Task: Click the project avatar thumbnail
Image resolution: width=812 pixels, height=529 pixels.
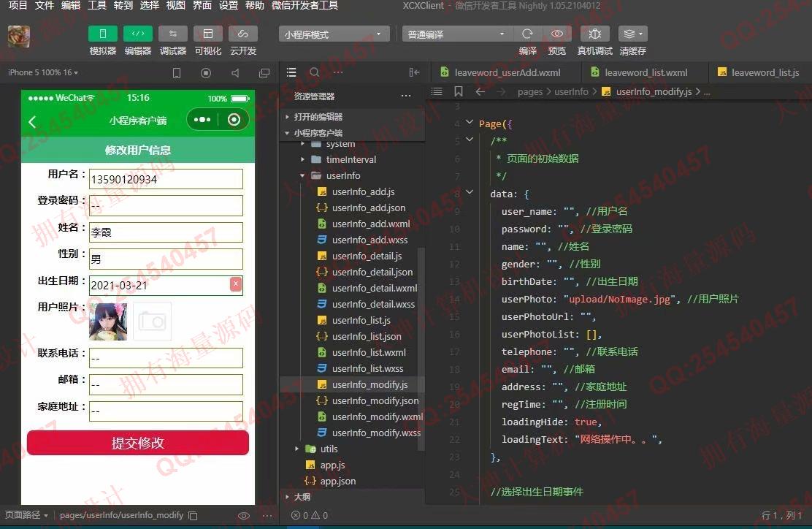Action: (19, 37)
